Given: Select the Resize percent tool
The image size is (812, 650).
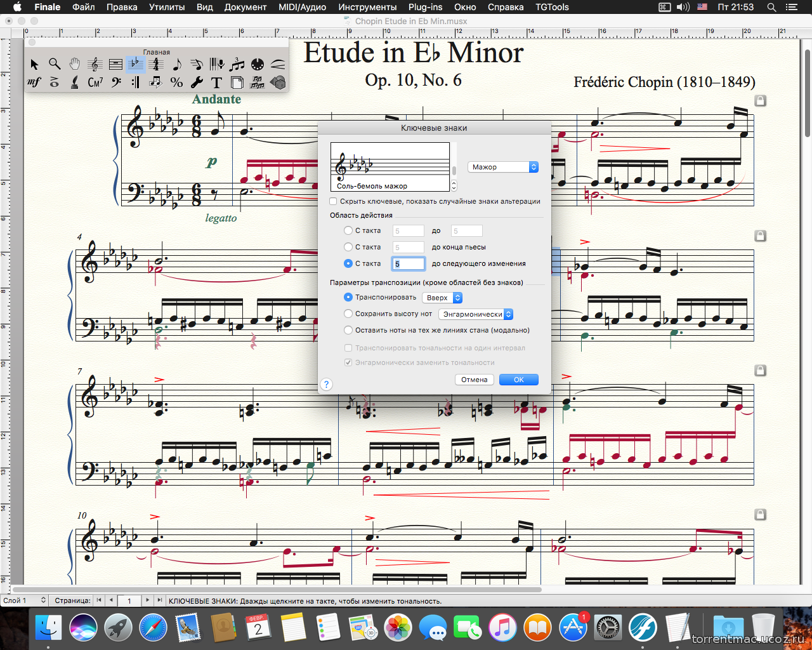Looking at the screenshot, I should (x=176, y=82).
